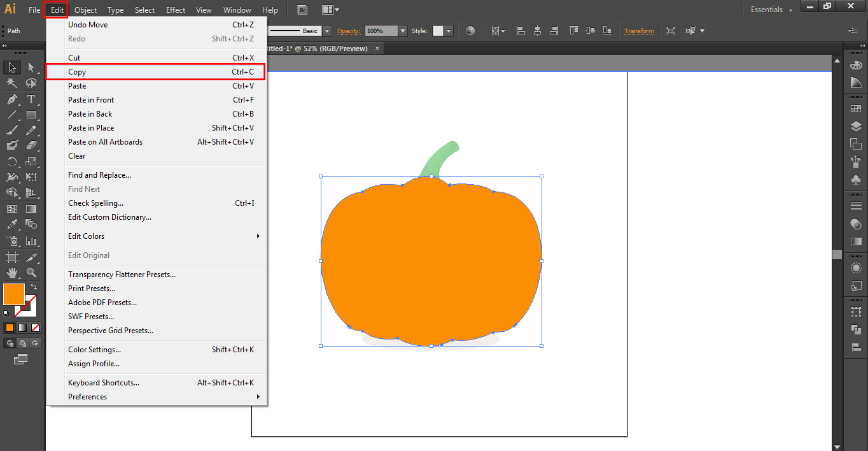
Task: Open the Color palette panel icon
Action: (x=856, y=65)
